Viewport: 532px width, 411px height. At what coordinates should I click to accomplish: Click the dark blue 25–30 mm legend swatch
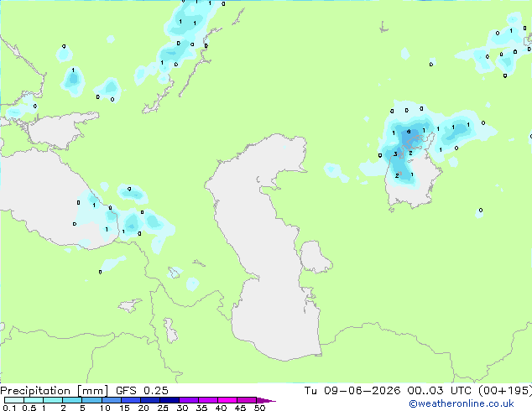(170, 400)
